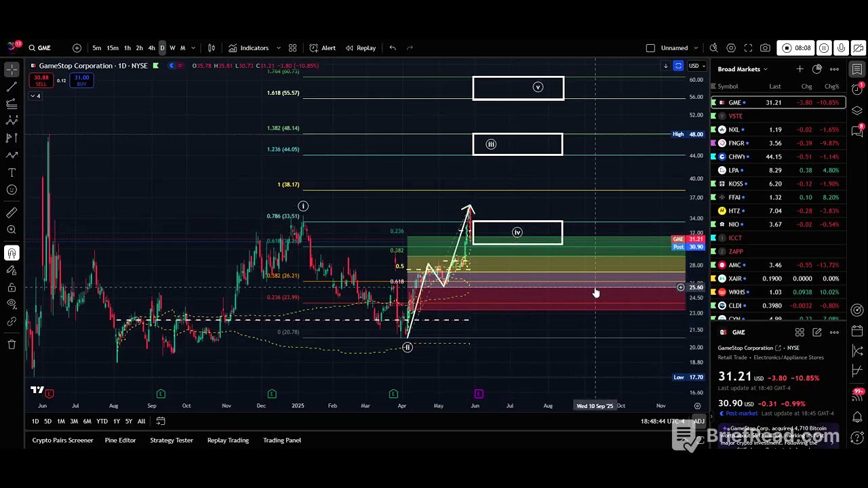Image resolution: width=868 pixels, height=488 pixels.
Task: Open the go-to-date calendar icon
Action: click(x=161, y=422)
